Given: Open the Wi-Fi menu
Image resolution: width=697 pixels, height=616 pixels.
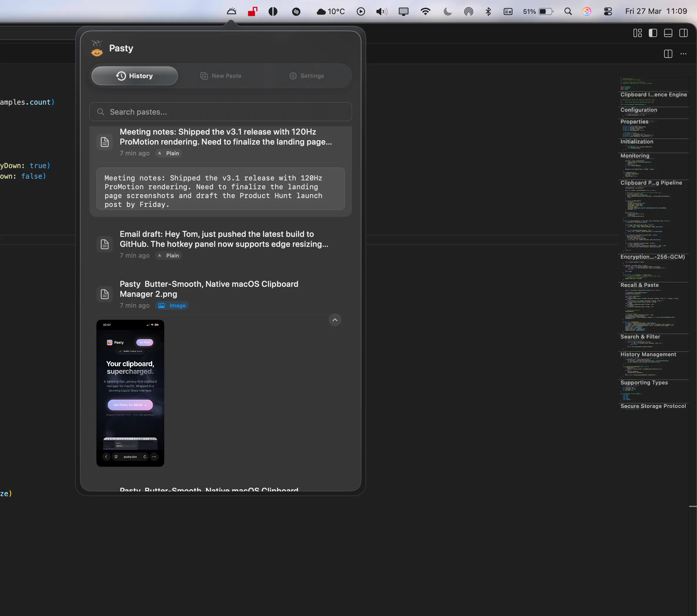Looking at the screenshot, I should [425, 11].
